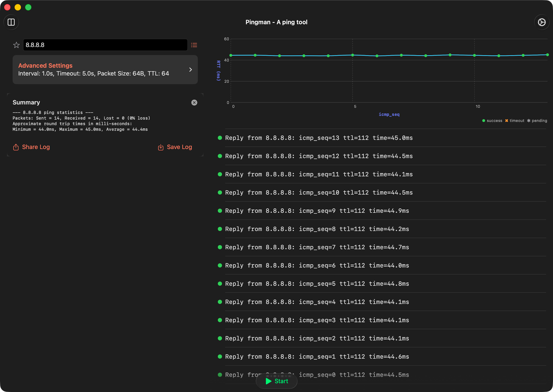Expand Advanced Settings with chevron arrow

pyautogui.click(x=191, y=70)
